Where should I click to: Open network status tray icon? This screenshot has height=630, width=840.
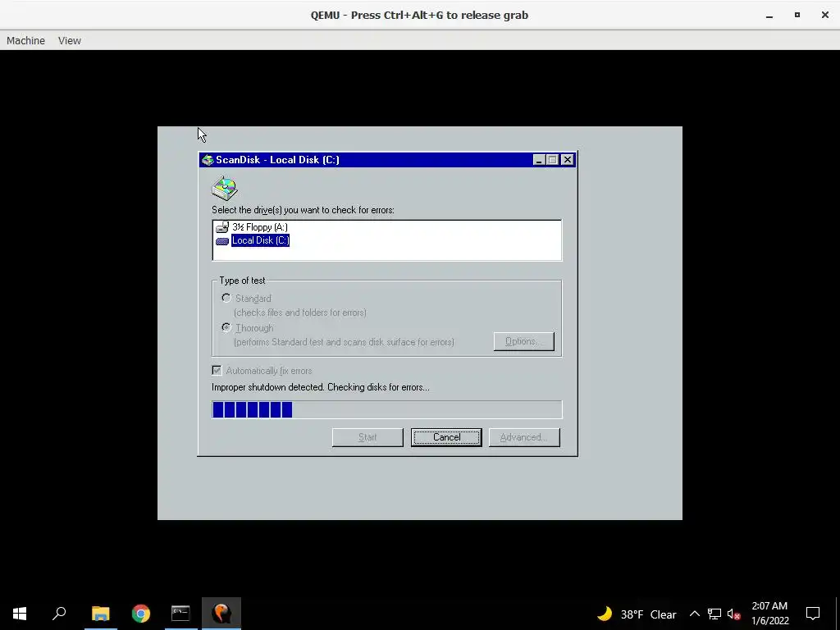(x=714, y=614)
